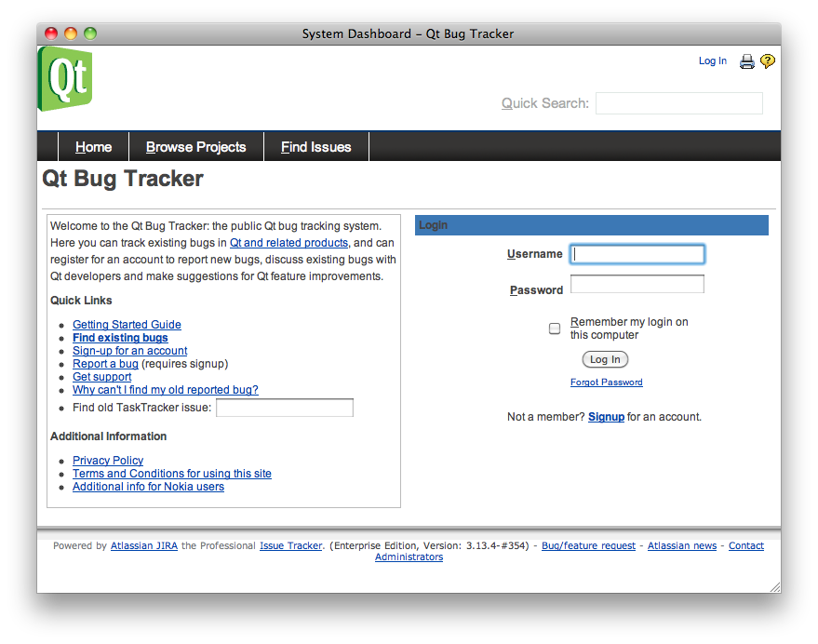Click the Password input box
818x644 pixels.
(x=637, y=285)
